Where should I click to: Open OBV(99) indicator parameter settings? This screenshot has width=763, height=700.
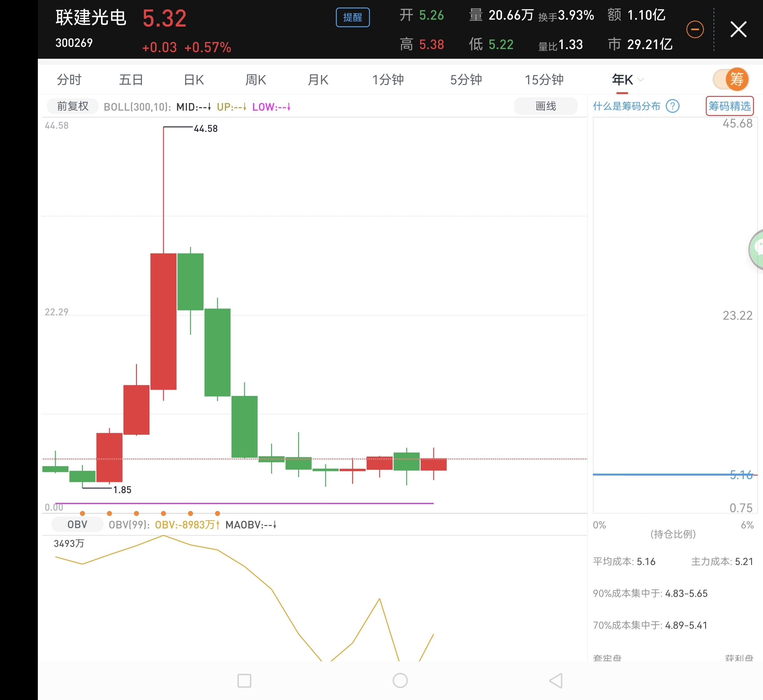(129, 525)
